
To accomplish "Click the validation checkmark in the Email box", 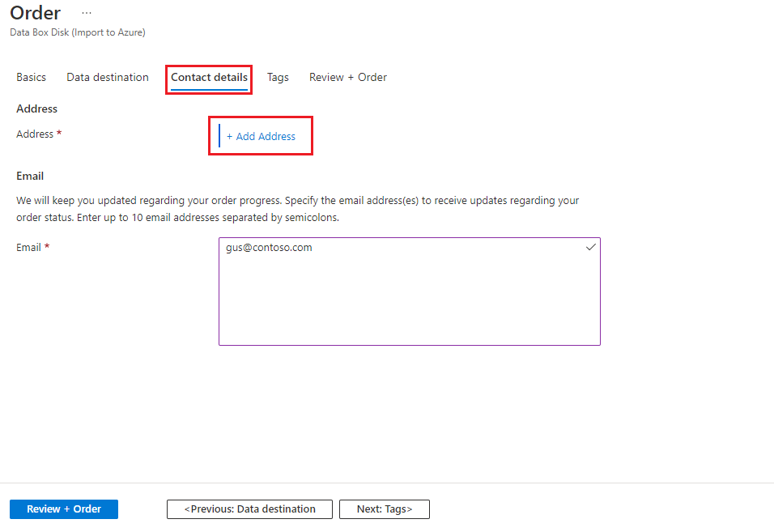I will [x=590, y=247].
